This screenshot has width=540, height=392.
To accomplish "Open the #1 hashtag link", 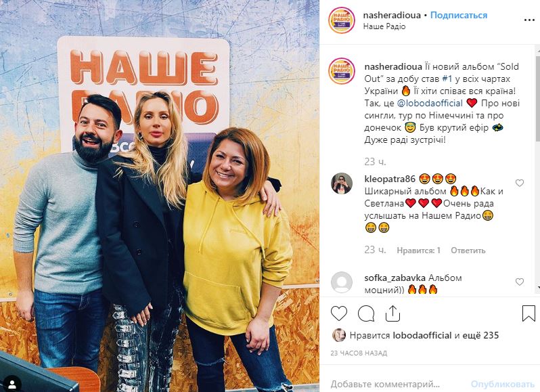I will [x=447, y=79].
